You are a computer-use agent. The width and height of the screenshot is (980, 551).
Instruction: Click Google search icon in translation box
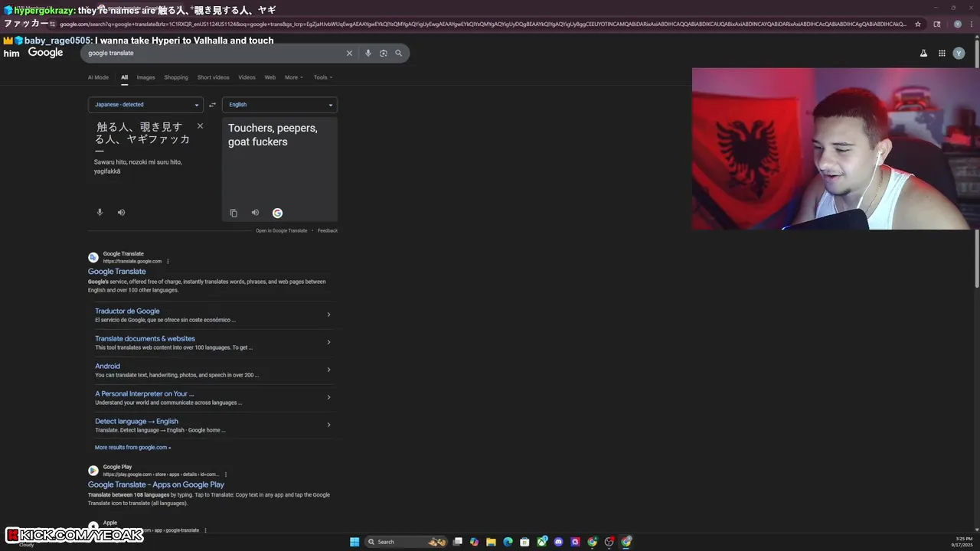pyautogui.click(x=277, y=213)
